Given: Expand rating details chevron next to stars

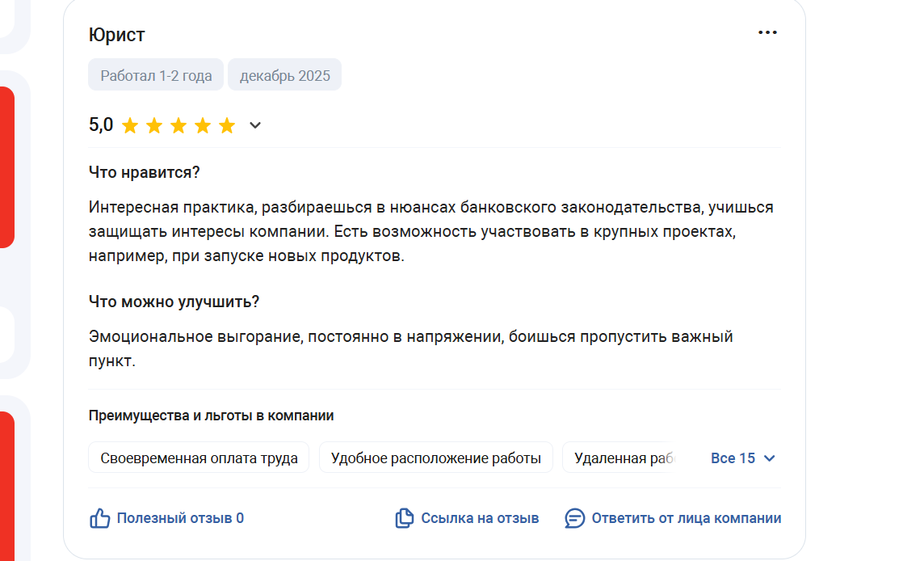Looking at the screenshot, I should click(x=255, y=125).
